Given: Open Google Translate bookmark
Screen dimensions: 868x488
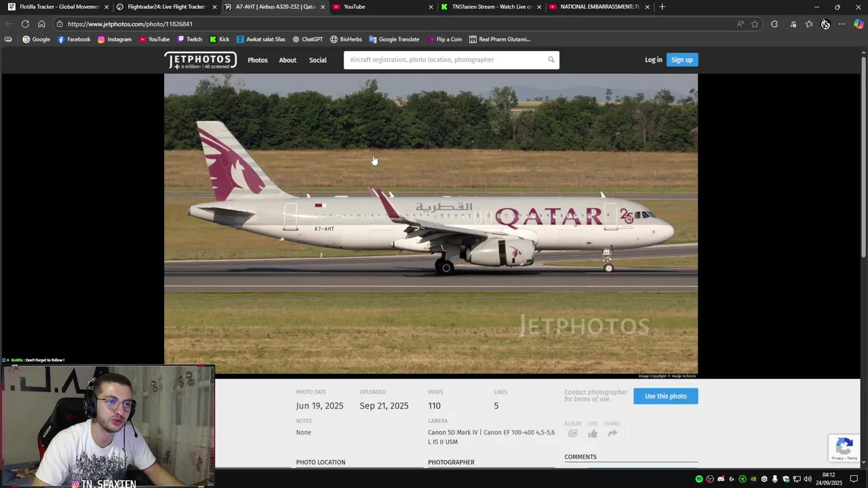Looking at the screenshot, I should click(394, 39).
